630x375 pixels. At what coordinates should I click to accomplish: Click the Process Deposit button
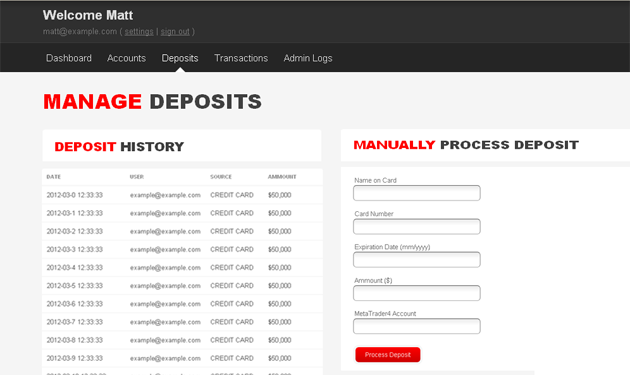388,355
